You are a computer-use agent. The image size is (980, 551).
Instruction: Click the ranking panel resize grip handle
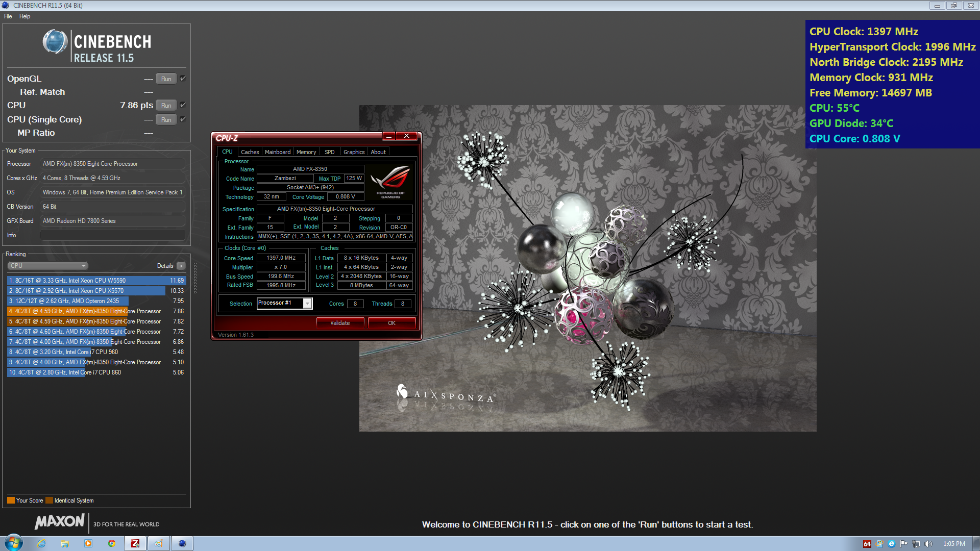[x=195, y=279]
